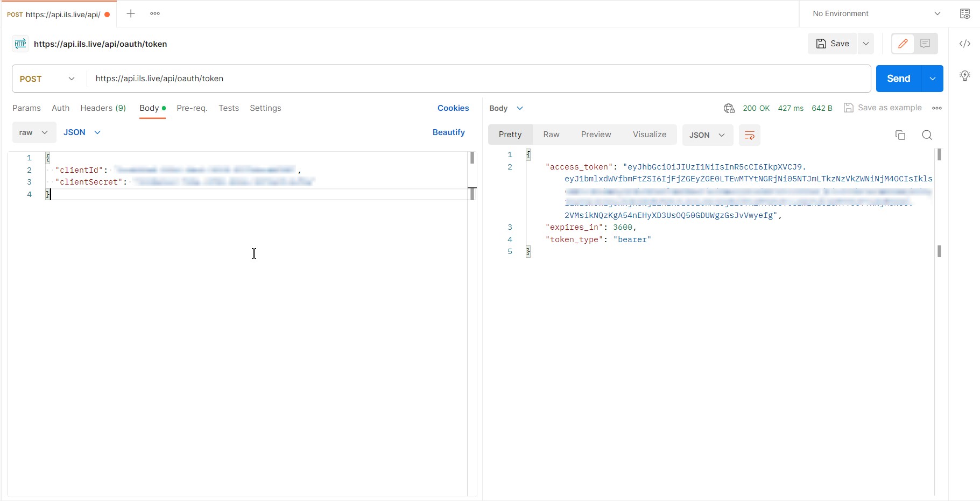Expand the Send button options
This screenshot has width=980, height=501.
click(x=932, y=79)
